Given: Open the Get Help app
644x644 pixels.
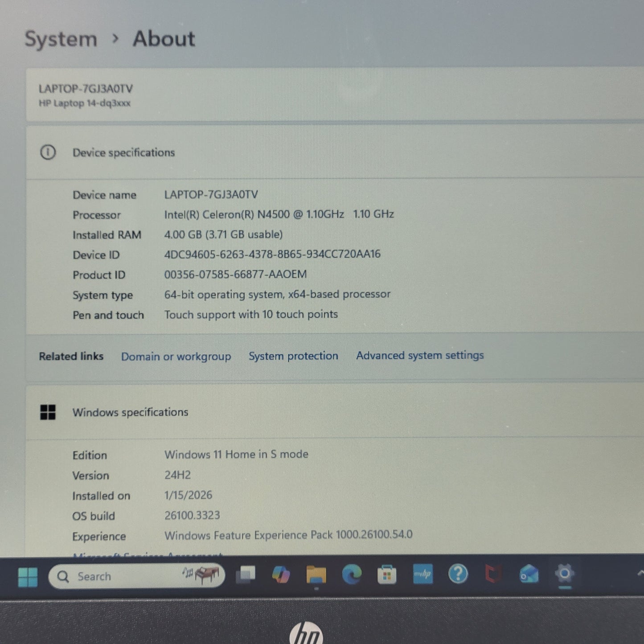Looking at the screenshot, I should click(x=458, y=575).
